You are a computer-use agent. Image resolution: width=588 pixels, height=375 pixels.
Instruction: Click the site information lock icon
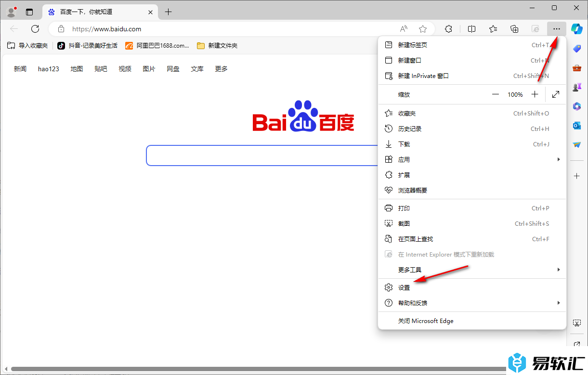click(x=61, y=29)
